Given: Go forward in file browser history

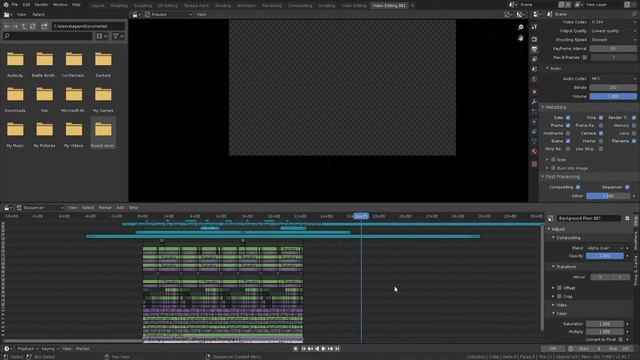Looking at the screenshot, I should [x=15, y=26].
